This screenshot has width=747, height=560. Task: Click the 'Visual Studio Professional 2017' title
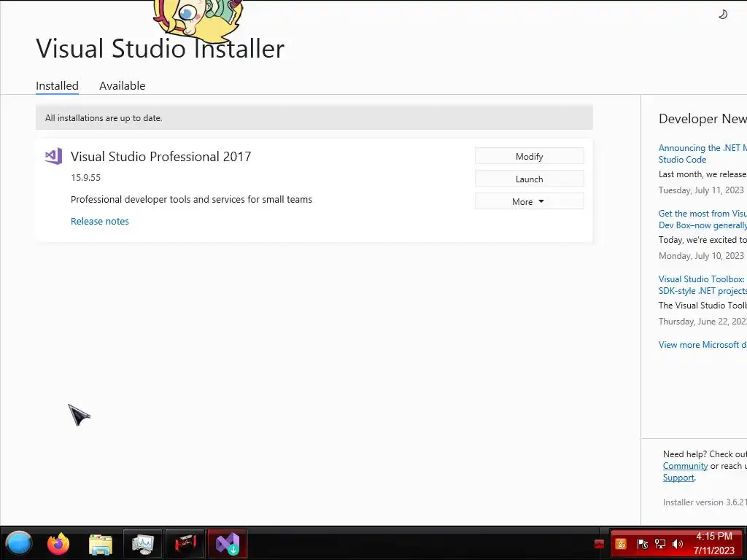(x=160, y=157)
